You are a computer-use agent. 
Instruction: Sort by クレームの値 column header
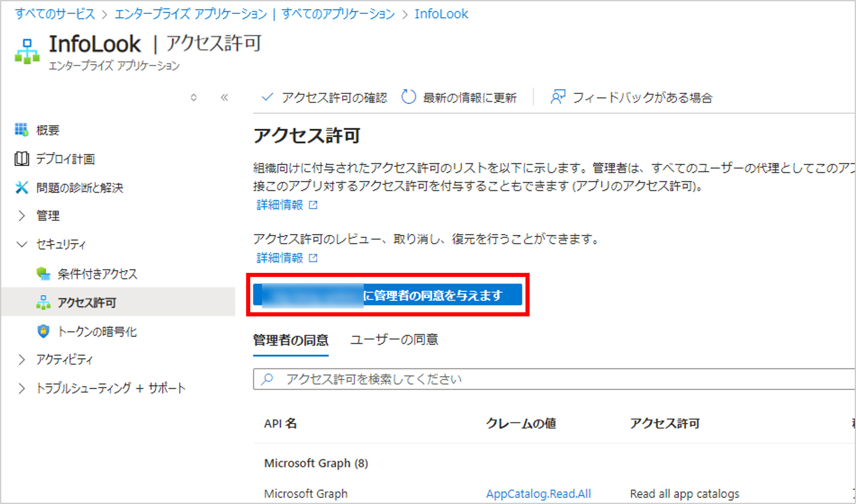tap(521, 423)
